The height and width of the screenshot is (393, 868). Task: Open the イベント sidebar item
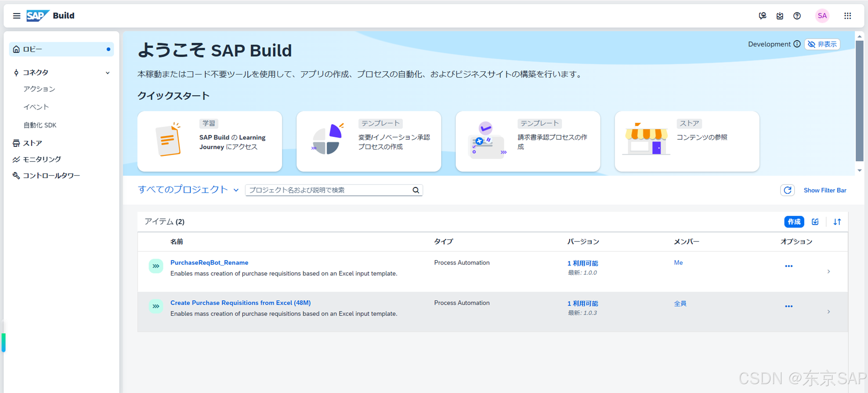coord(36,107)
